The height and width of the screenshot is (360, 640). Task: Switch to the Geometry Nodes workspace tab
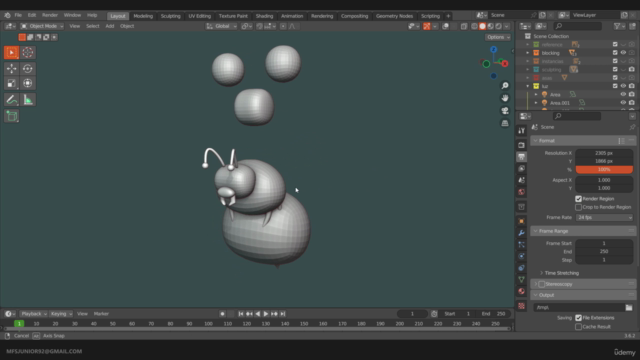(x=394, y=16)
